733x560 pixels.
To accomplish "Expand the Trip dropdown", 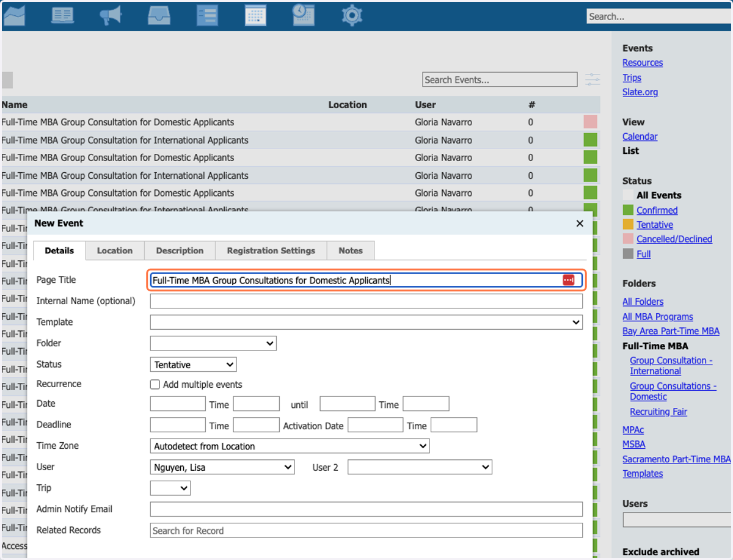I will [x=170, y=488].
